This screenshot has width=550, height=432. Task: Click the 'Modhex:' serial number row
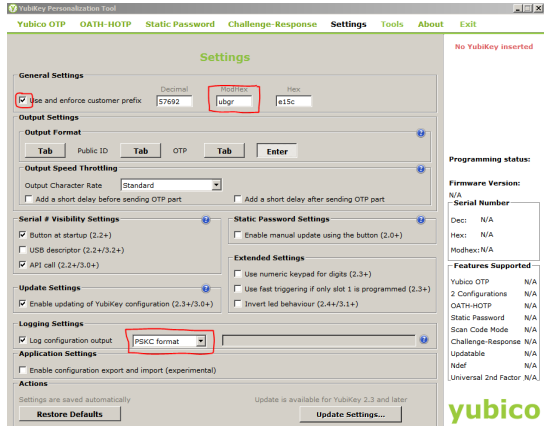pyautogui.click(x=472, y=250)
